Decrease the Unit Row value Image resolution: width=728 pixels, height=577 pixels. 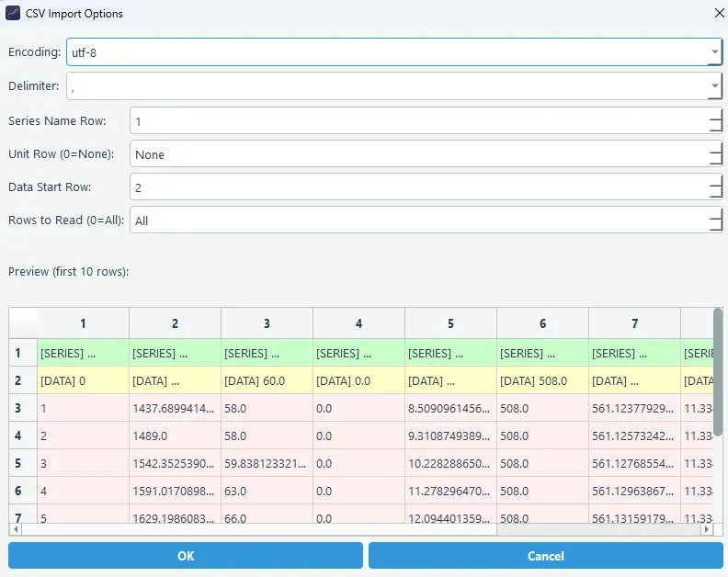(x=715, y=161)
